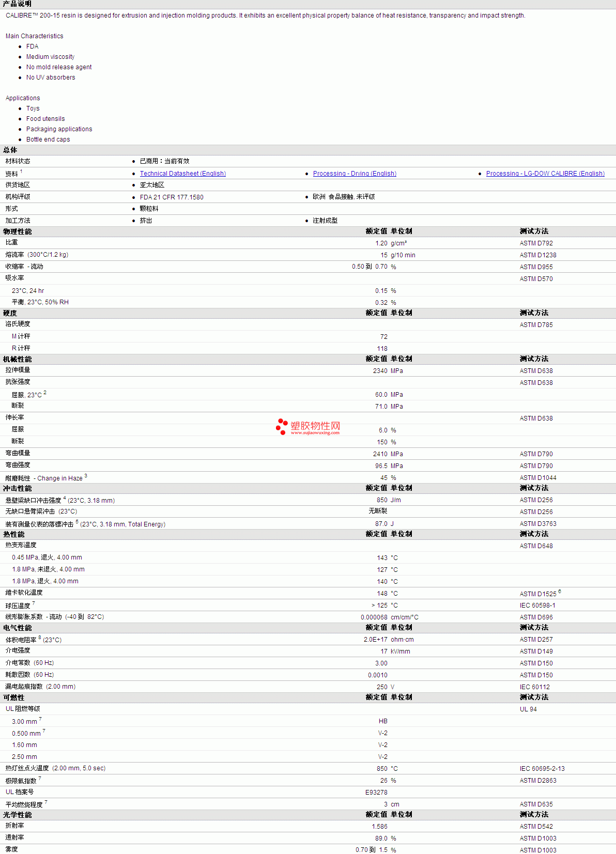Select the 'FDA 21 CFR 177.1580' rating
The width and height of the screenshot is (616, 854).
click(x=172, y=197)
